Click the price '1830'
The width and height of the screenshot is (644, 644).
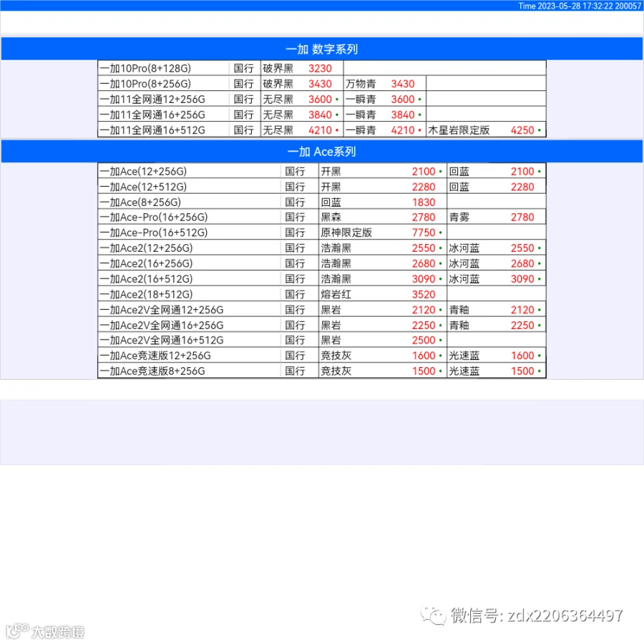tap(424, 202)
